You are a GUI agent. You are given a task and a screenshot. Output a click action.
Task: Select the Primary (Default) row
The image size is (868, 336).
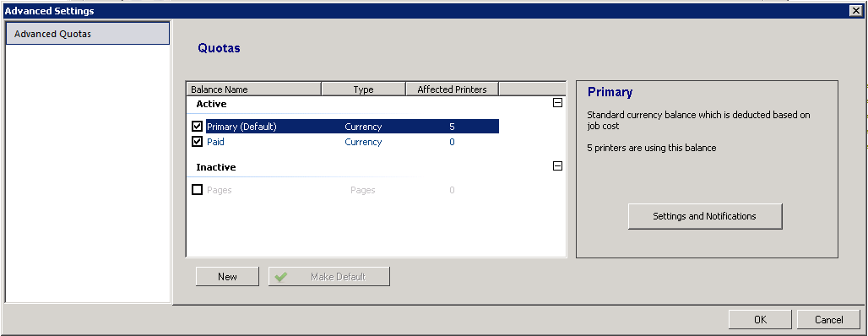pos(352,127)
